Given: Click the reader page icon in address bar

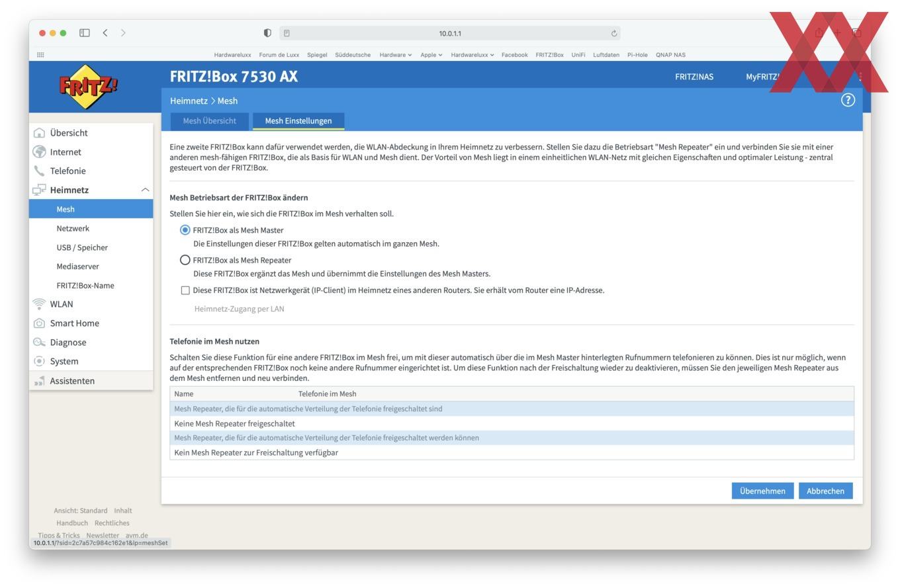Looking at the screenshot, I should point(287,33).
